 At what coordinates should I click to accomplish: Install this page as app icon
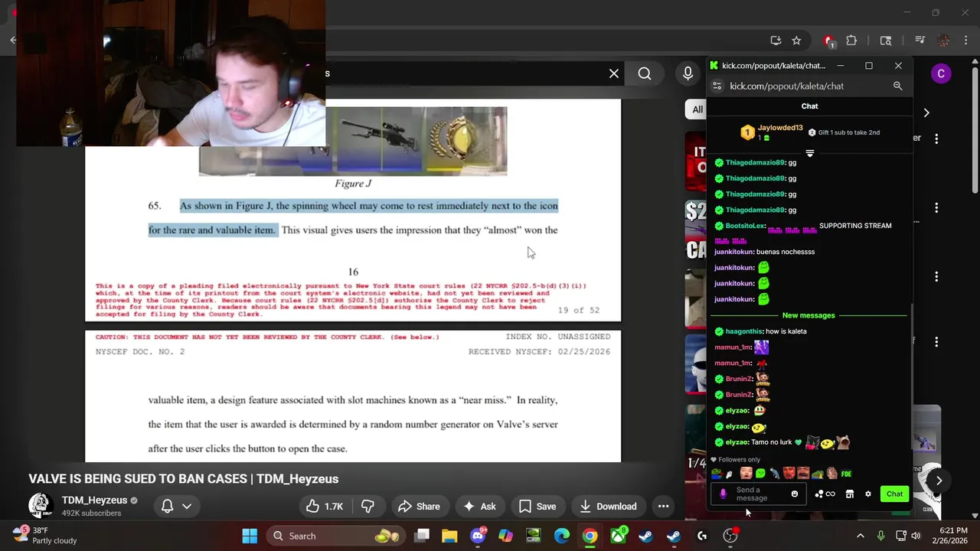(775, 41)
